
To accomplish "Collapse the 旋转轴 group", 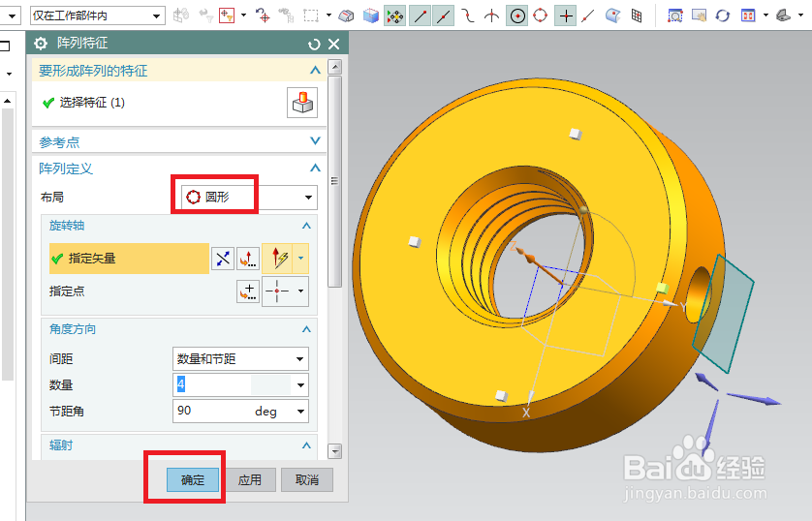I will click(306, 226).
